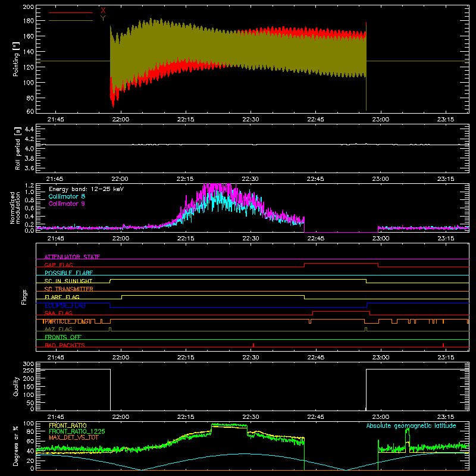The width and height of the screenshot is (476, 476).
Task: Click the 'Degrees or %' axis title
Action: pyautogui.click(x=16, y=446)
